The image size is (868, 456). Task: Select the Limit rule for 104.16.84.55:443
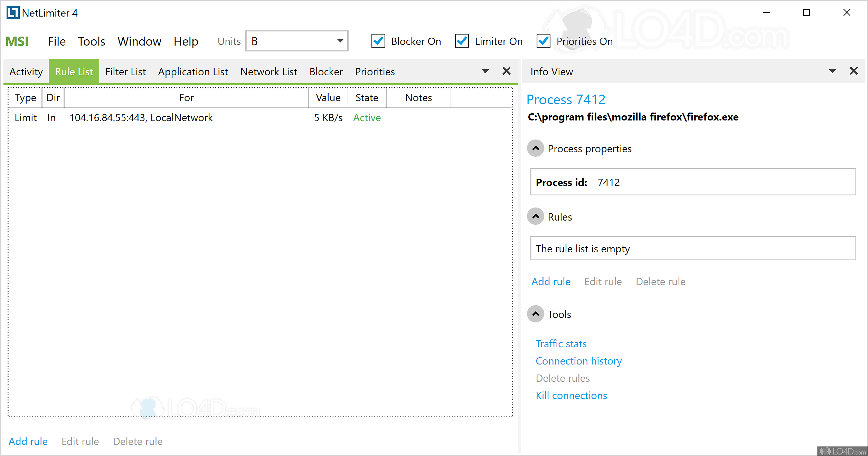coord(260,118)
